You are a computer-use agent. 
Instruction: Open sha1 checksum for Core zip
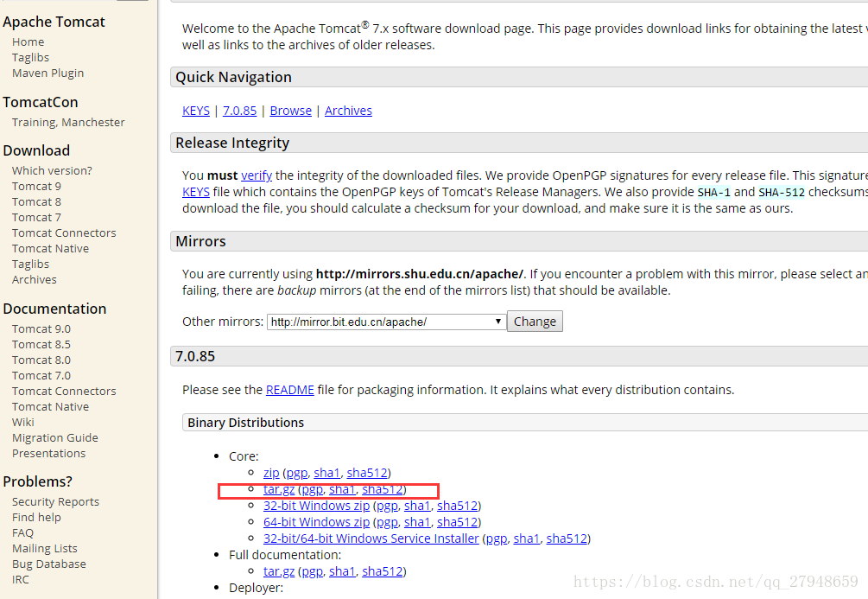coord(326,473)
